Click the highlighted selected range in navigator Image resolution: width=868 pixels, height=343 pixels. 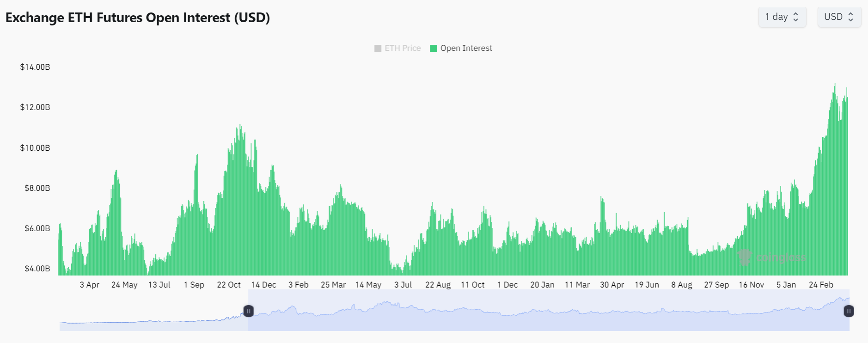click(x=545, y=319)
